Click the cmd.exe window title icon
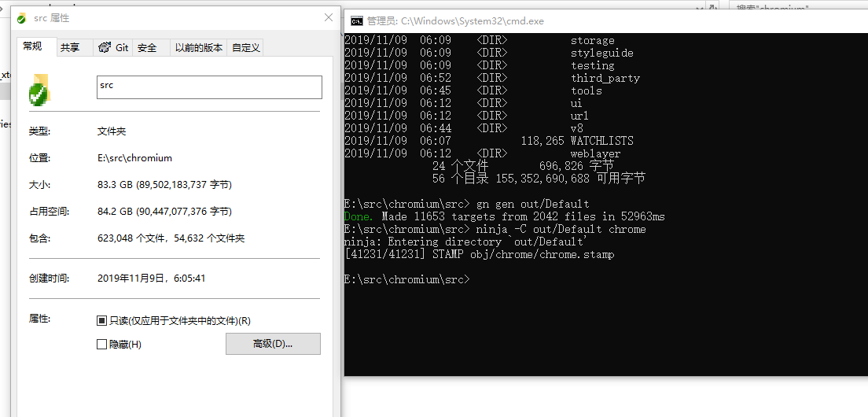868x417 pixels. pos(357,21)
